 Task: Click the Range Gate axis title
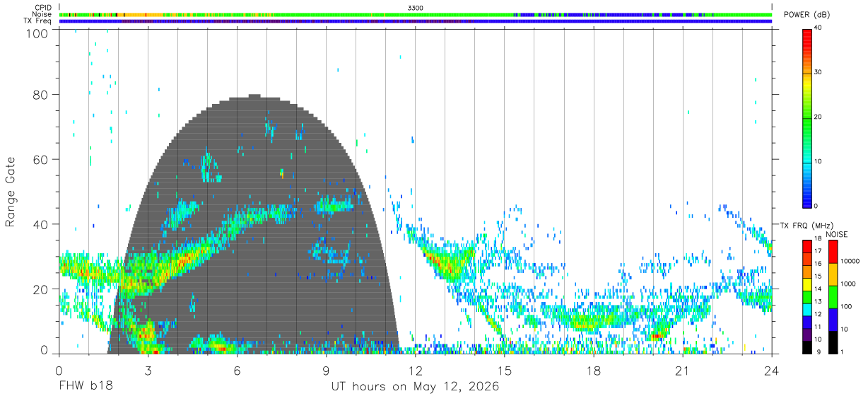pos(11,192)
